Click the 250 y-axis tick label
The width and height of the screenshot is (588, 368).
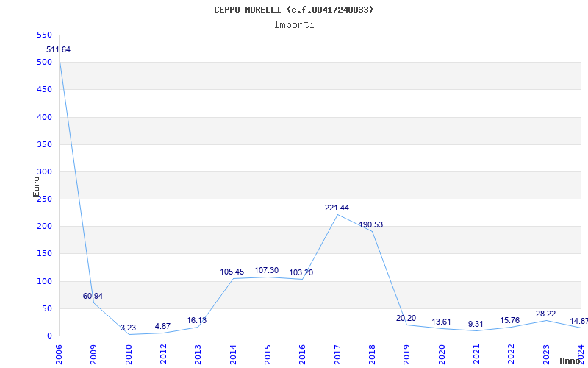tap(44, 199)
